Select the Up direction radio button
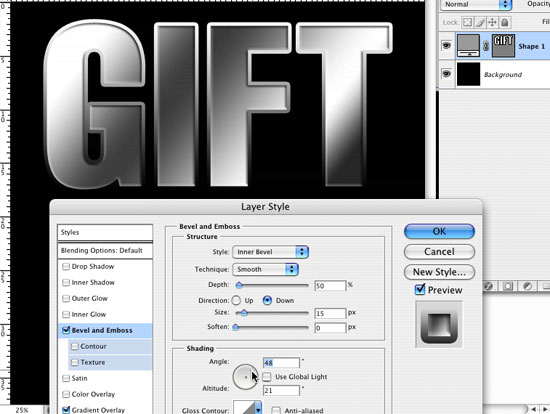This screenshot has height=414, width=550. (x=236, y=300)
